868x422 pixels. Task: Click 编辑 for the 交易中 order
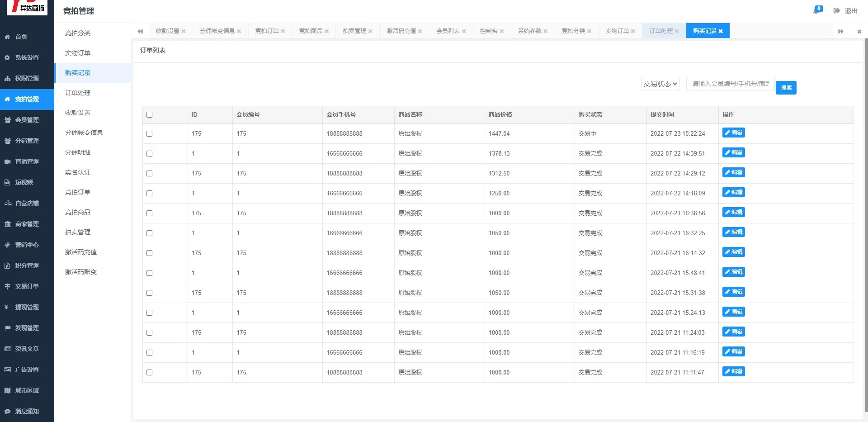733,133
